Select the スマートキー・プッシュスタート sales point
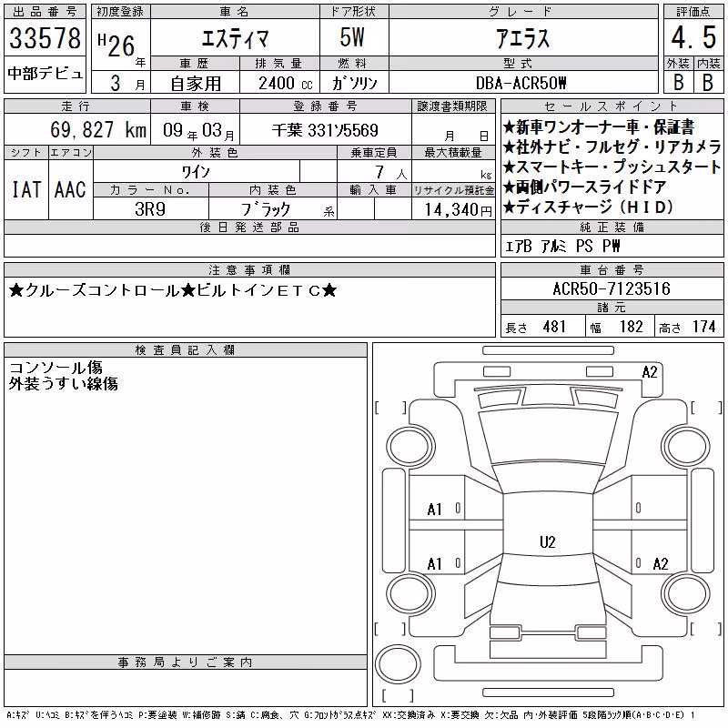 612,167
